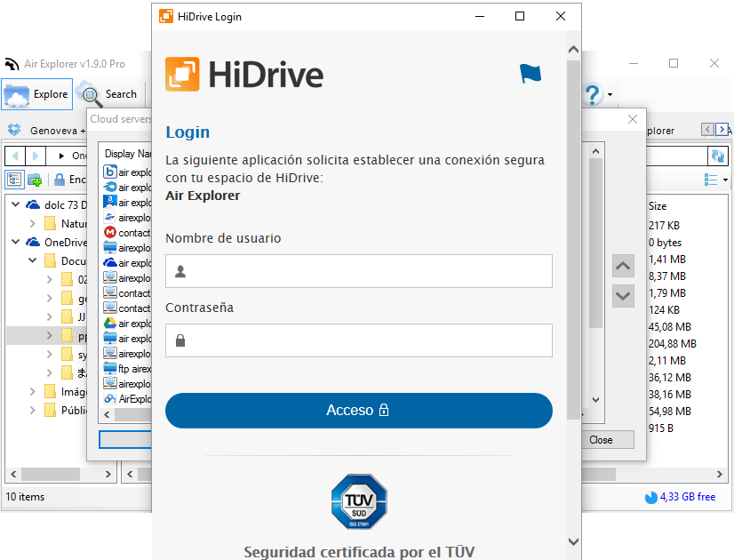This screenshot has height=560, width=734.
Task: Go back with the left navigation arrow
Action: pos(15,156)
